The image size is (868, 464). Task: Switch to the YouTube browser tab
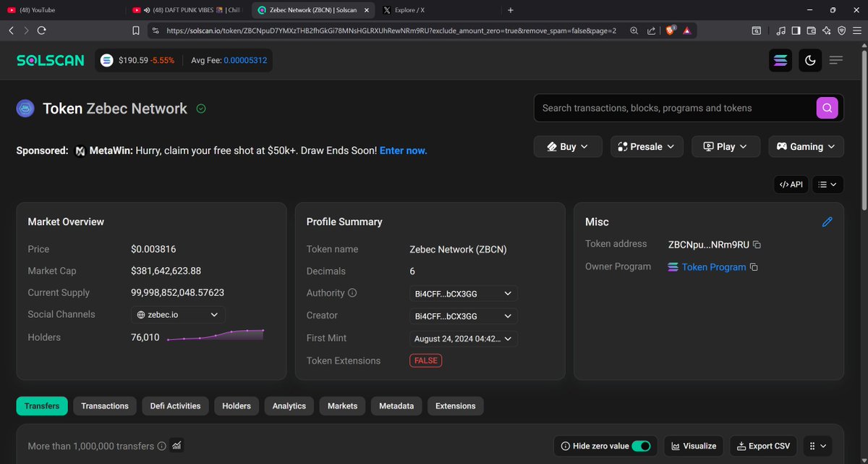point(61,10)
